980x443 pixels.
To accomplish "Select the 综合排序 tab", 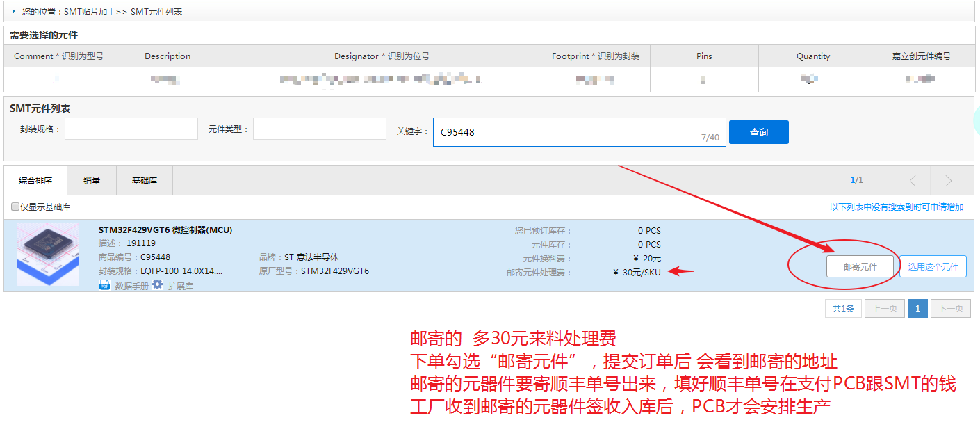I will 35,179.
